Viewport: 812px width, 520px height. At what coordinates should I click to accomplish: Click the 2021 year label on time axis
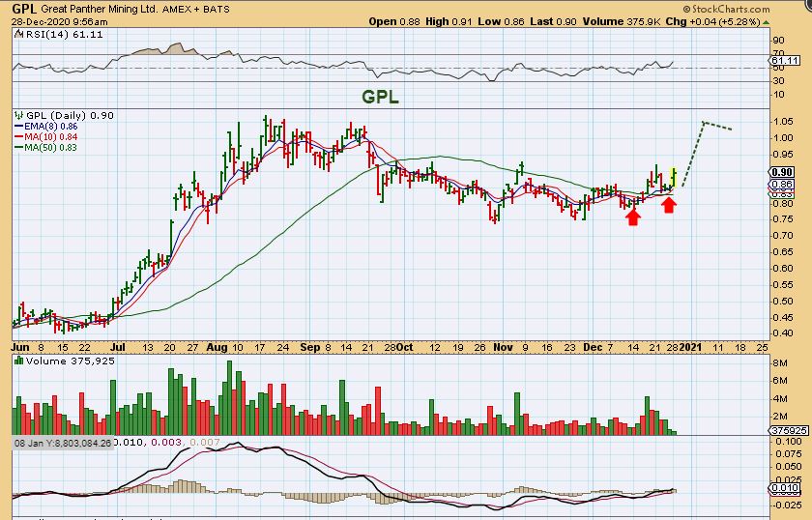click(690, 347)
